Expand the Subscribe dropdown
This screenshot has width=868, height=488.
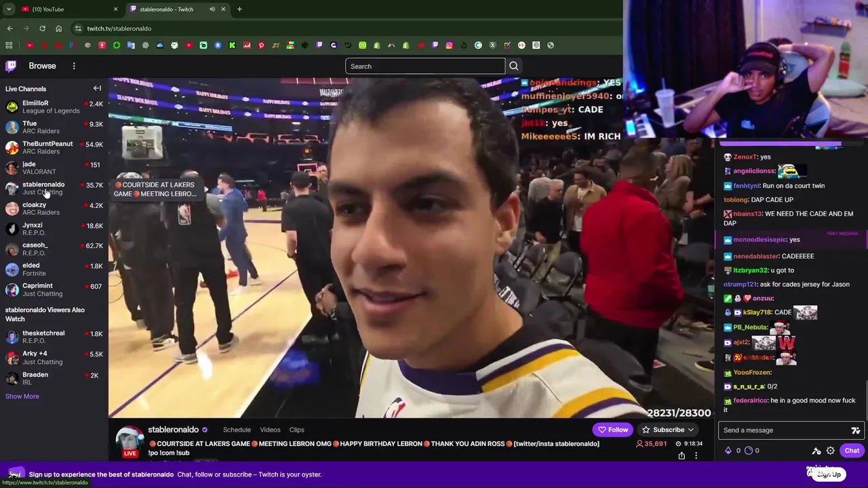click(x=668, y=430)
